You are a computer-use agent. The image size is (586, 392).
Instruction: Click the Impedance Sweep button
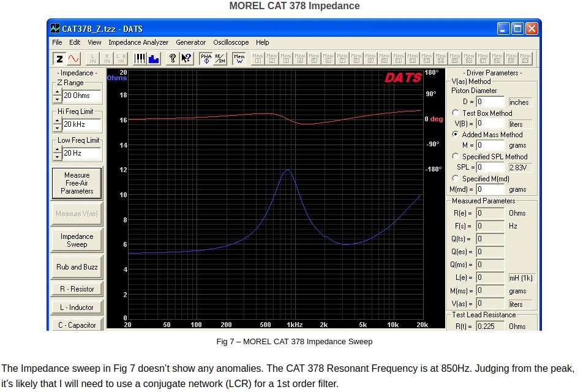(77, 240)
